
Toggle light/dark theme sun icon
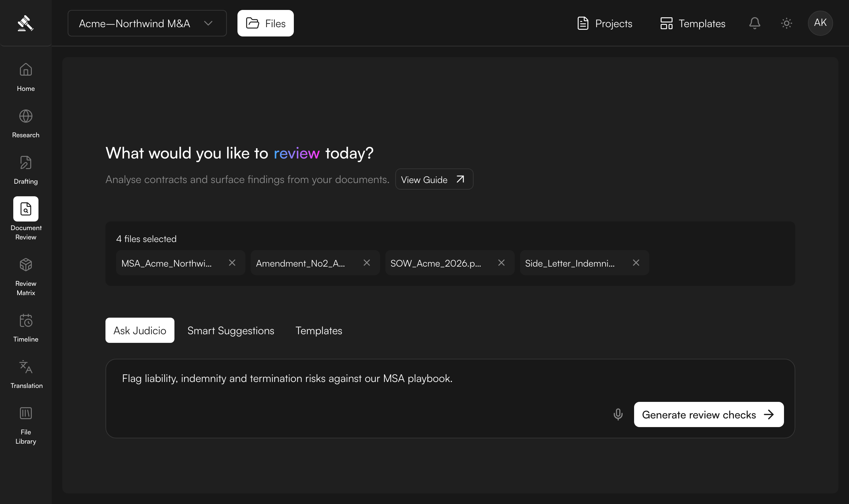click(787, 23)
